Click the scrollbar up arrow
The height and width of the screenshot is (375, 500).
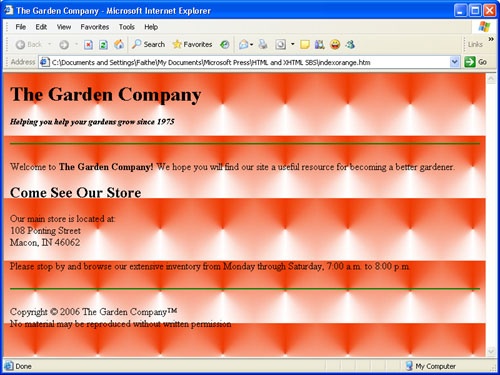491,79
